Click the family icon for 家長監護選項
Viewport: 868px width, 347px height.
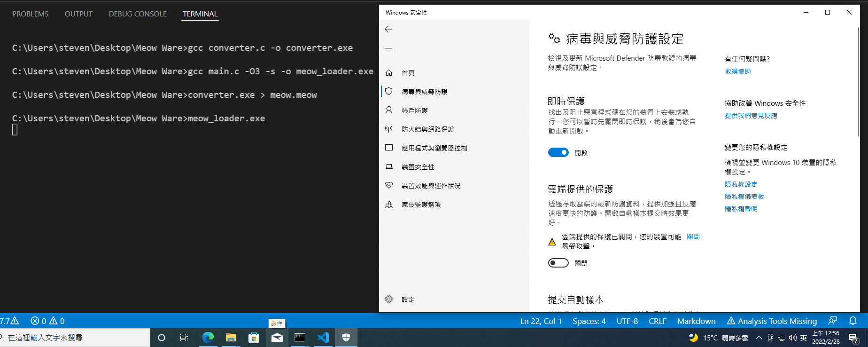(x=389, y=205)
